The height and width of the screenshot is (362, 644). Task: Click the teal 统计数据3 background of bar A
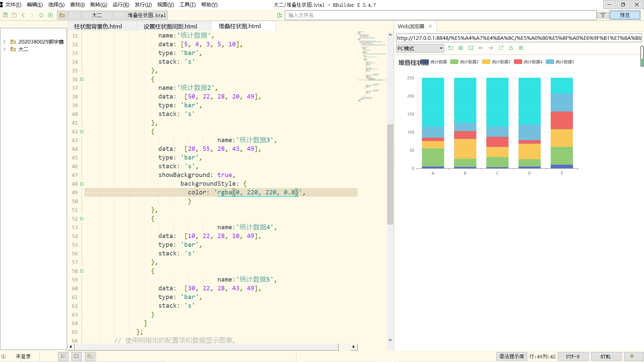[x=433, y=102]
